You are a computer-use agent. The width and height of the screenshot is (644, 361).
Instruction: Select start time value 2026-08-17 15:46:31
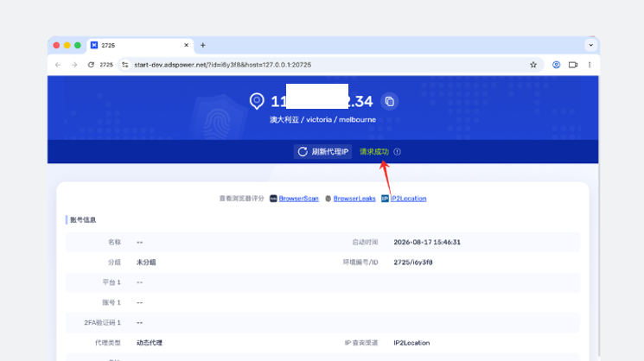pos(427,243)
